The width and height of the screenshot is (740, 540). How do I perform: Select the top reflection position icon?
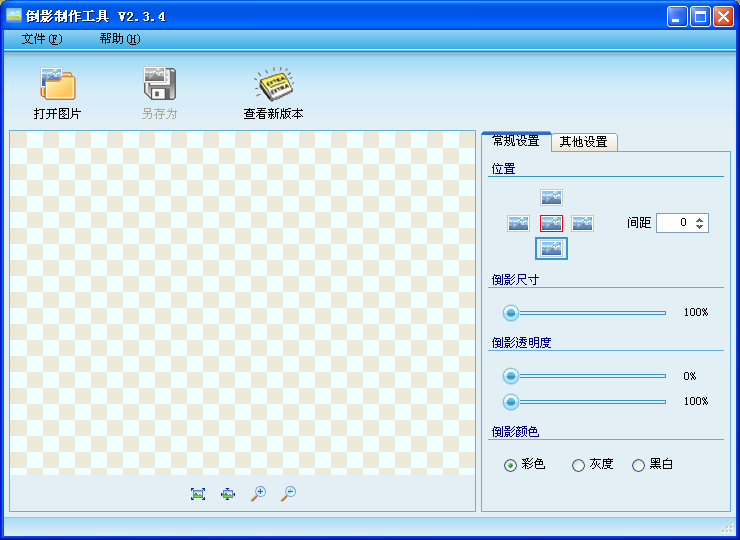coord(551,197)
